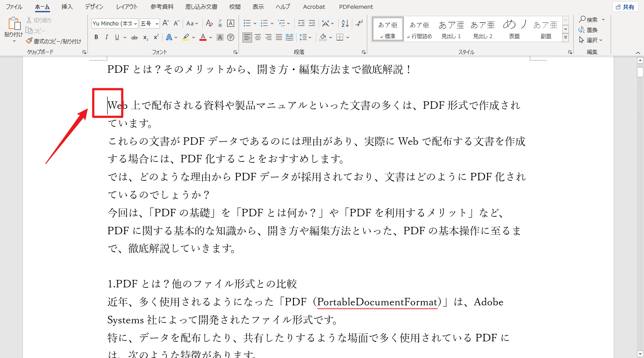Sort text with the A-Z sort icon
644x358 pixels.
point(345,23)
